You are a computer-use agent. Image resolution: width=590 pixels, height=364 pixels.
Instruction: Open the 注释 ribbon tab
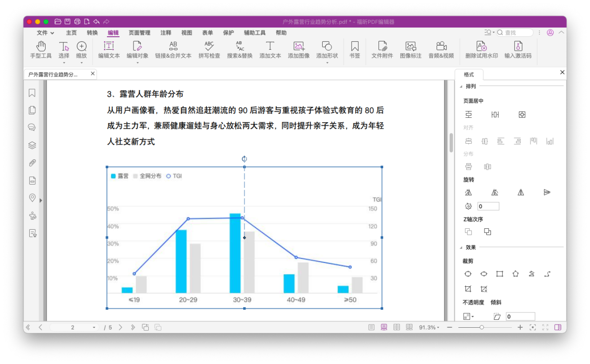pos(166,33)
